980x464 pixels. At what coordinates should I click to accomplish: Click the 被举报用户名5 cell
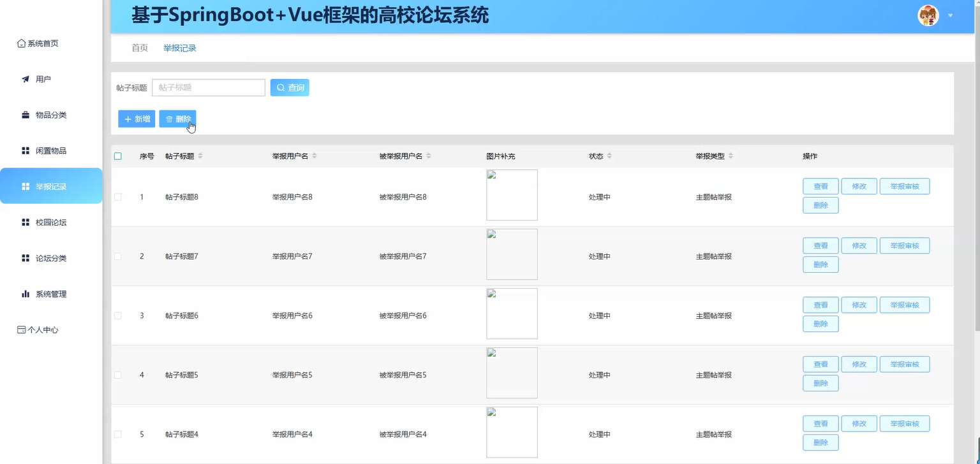pyautogui.click(x=403, y=375)
